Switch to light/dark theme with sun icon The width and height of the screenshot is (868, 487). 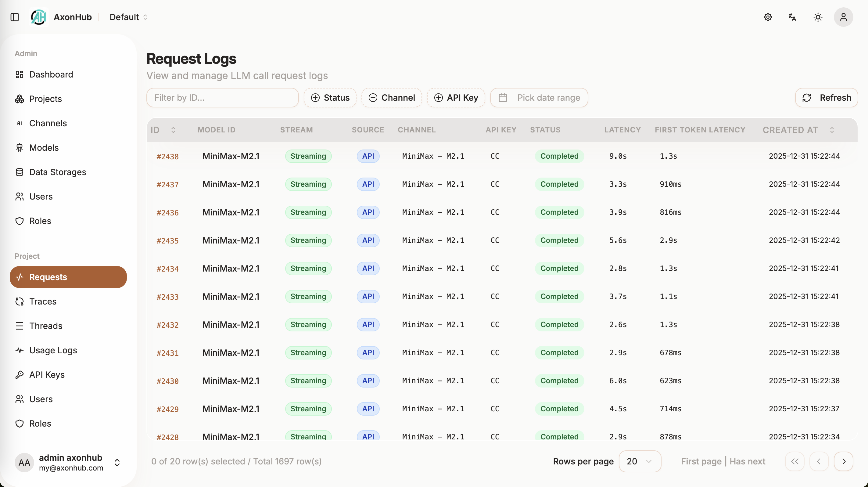[x=818, y=17]
